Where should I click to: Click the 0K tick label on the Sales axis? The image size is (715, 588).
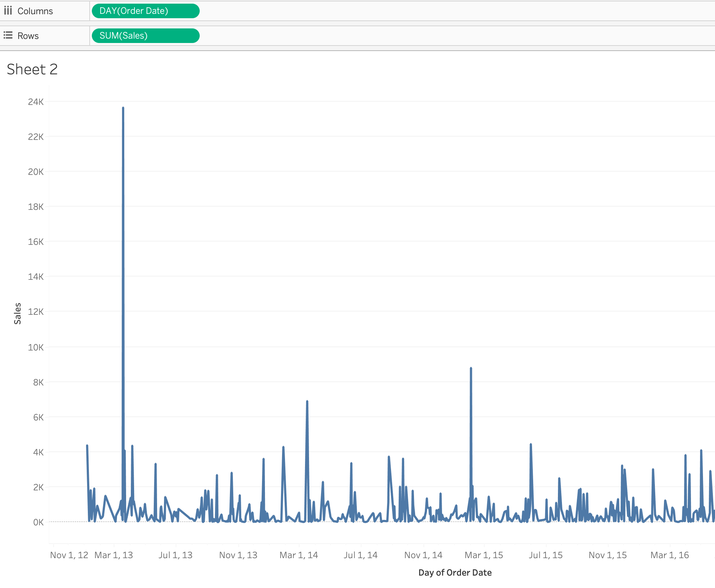pyautogui.click(x=38, y=522)
